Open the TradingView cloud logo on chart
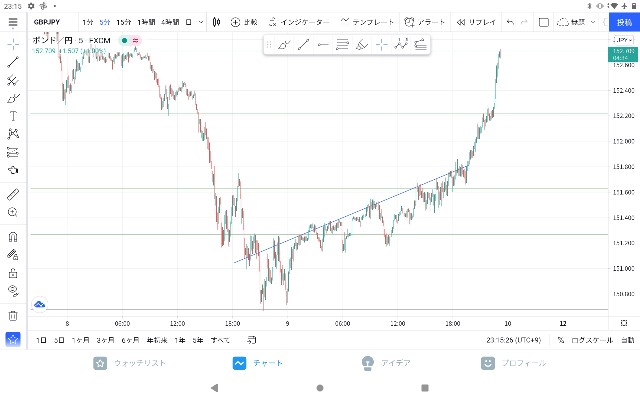Viewport: 640px width, 400px height. point(40,304)
